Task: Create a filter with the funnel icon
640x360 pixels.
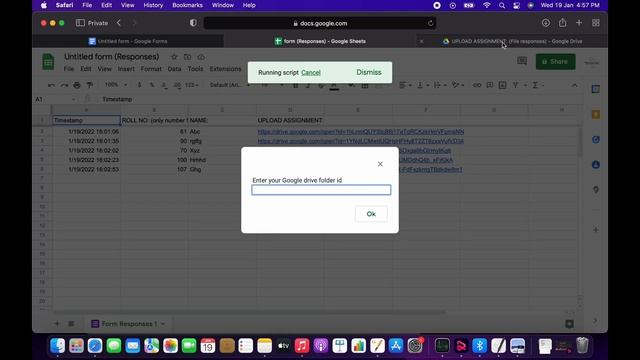Action: [516, 85]
